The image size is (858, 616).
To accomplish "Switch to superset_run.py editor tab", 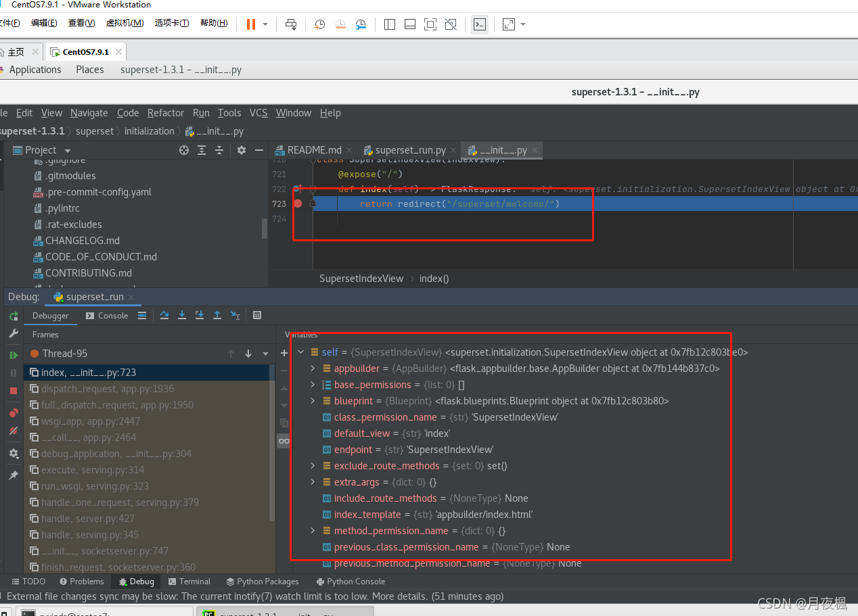I will point(409,150).
